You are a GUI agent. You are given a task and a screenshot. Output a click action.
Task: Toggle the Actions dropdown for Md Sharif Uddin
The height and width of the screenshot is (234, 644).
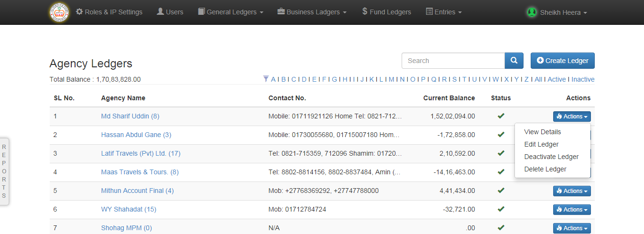(572, 117)
